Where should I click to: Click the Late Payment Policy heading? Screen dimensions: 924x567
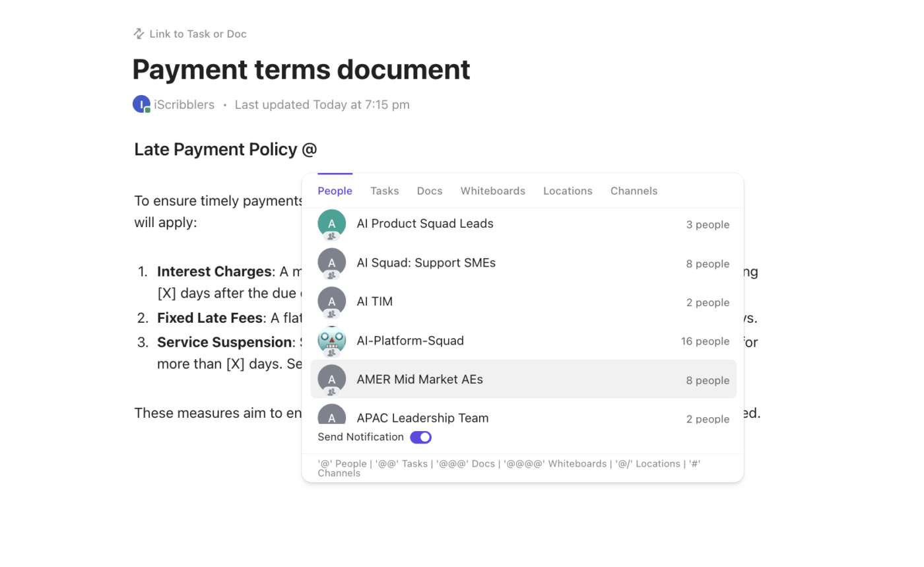click(216, 149)
